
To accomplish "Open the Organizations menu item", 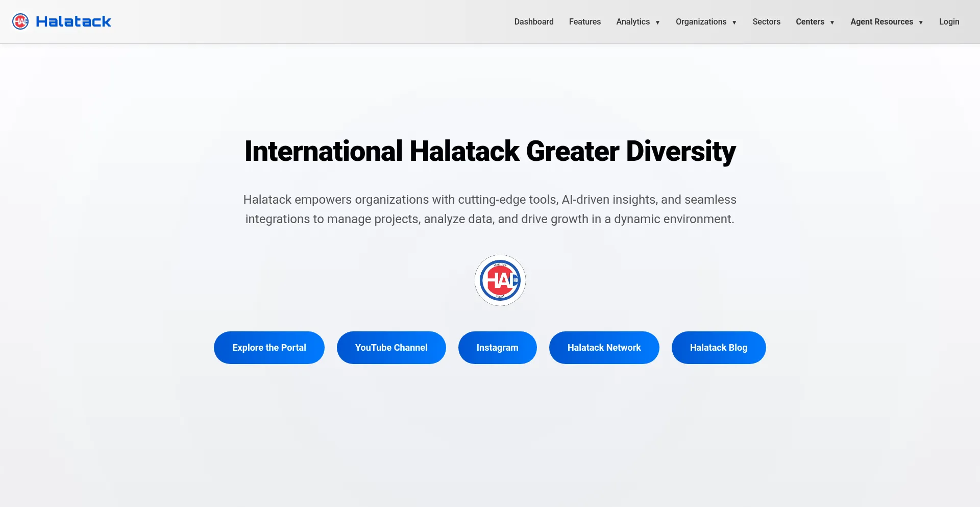I will pyautogui.click(x=700, y=22).
